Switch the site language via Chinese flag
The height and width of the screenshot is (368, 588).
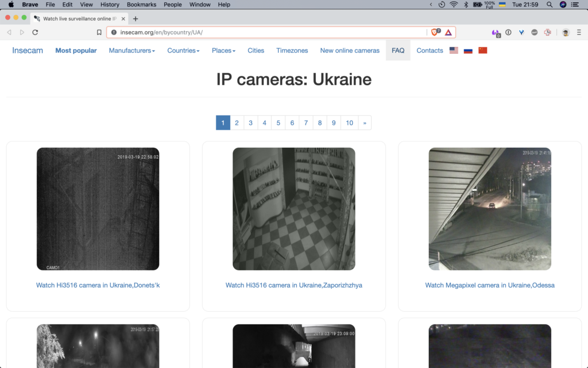(482, 51)
